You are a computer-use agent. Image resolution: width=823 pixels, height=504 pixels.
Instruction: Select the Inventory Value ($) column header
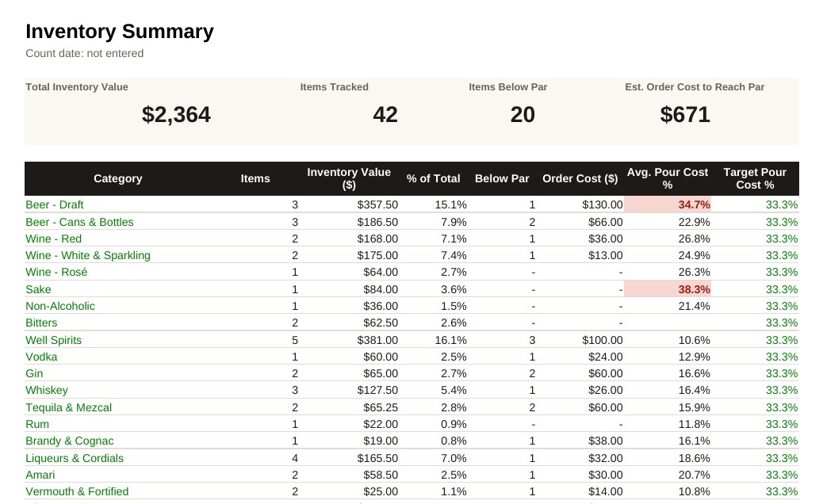[349, 179]
